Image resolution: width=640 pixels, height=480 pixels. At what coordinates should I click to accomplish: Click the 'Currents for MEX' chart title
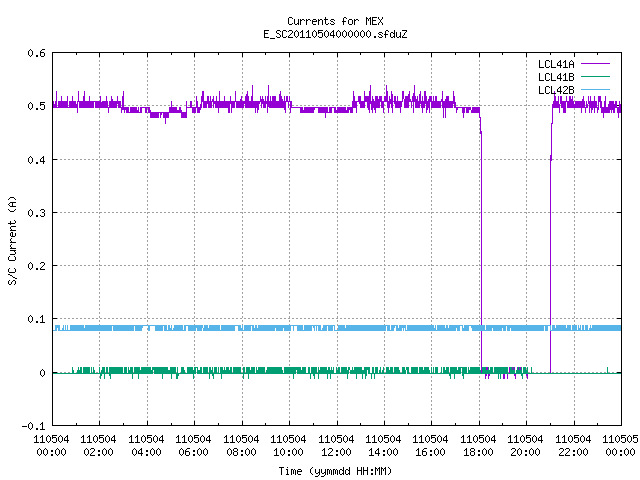click(x=335, y=21)
